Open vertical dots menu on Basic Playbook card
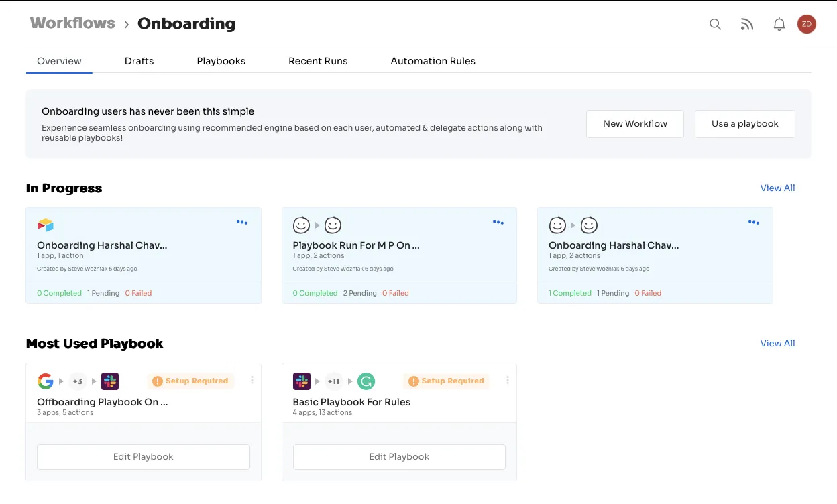 coord(508,380)
